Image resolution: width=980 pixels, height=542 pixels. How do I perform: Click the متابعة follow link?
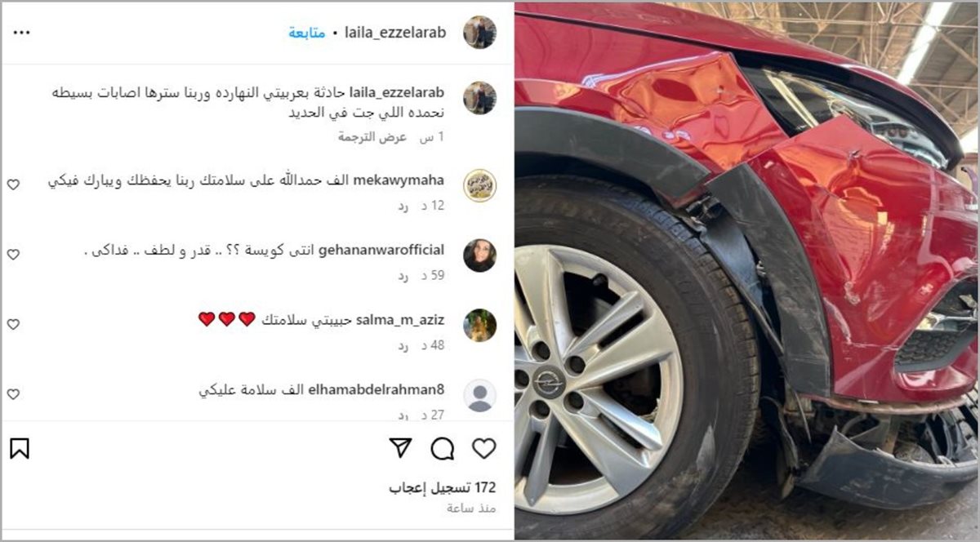click(x=307, y=33)
